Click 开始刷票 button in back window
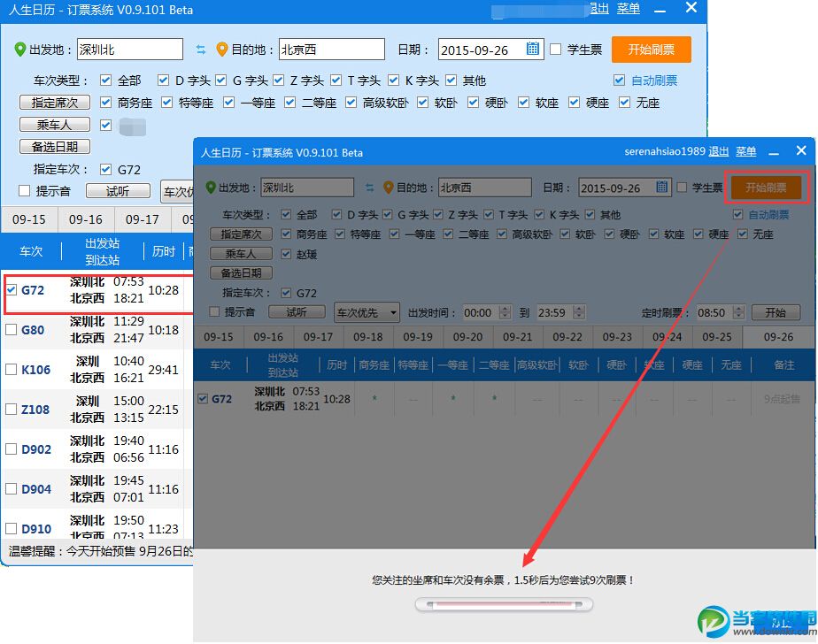The height and width of the screenshot is (644, 818). [x=651, y=50]
